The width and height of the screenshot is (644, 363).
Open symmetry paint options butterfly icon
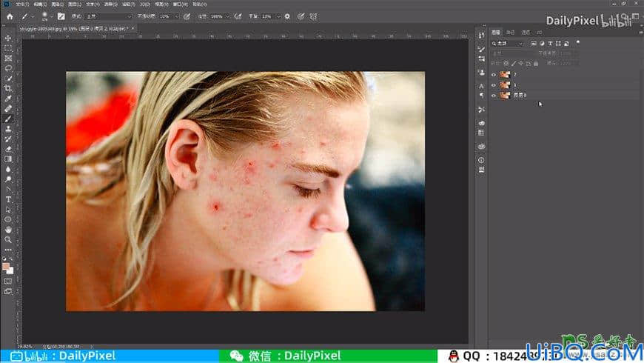313,17
